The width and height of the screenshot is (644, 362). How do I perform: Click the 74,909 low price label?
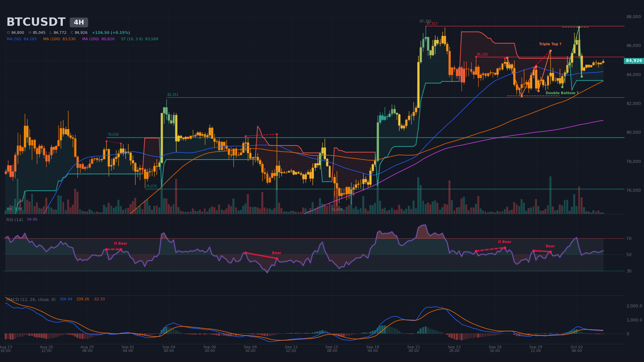[337, 210]
